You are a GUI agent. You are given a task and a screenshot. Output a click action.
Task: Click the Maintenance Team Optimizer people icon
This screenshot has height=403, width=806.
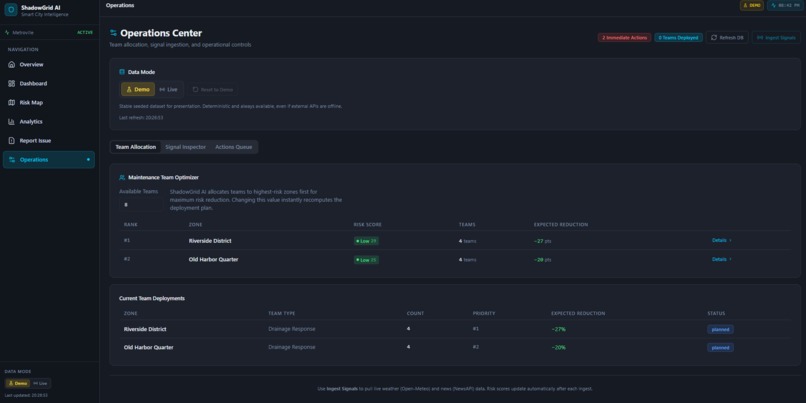(122, 177)
